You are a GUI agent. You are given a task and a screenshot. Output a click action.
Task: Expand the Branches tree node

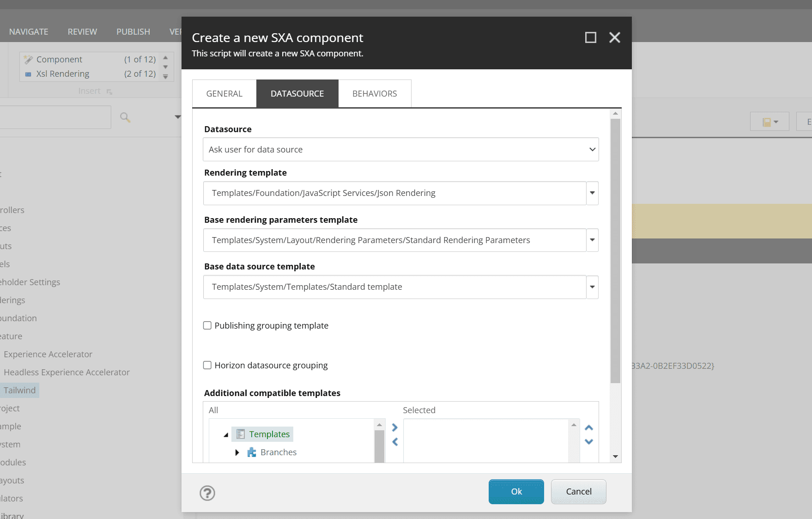click(237, 452)
